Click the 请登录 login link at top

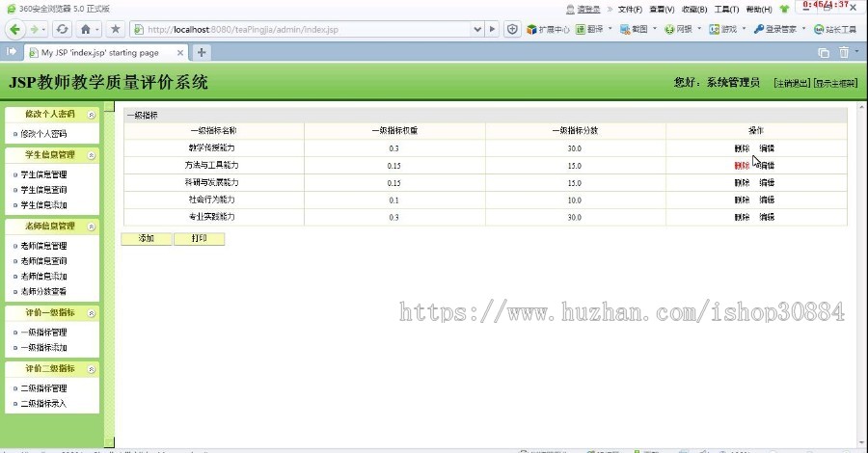(588, 10)
